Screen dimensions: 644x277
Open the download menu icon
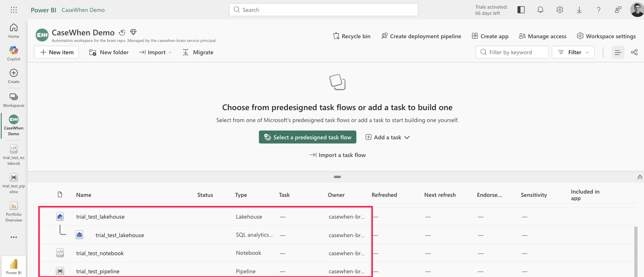tap(579, 10)
